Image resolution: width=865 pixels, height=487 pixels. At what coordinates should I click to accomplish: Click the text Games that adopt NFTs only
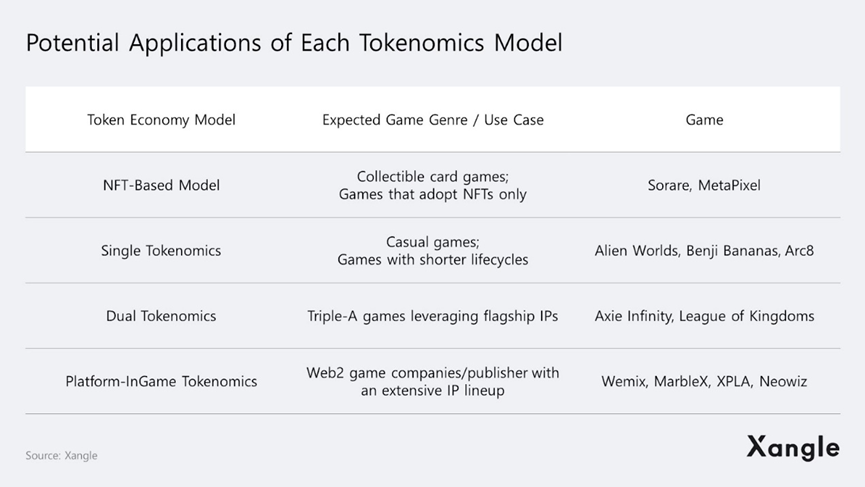point(432,194)
